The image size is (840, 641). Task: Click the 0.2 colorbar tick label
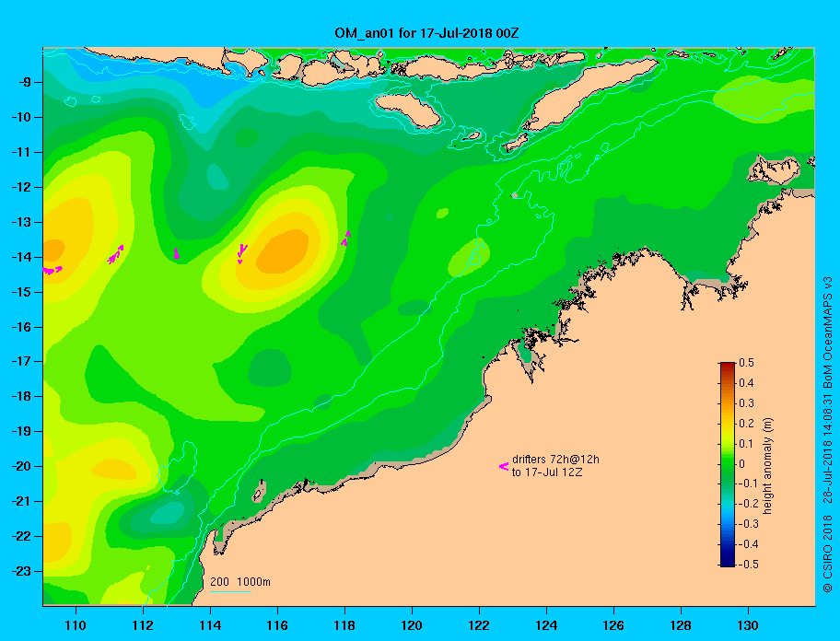[x=746, y=423]
